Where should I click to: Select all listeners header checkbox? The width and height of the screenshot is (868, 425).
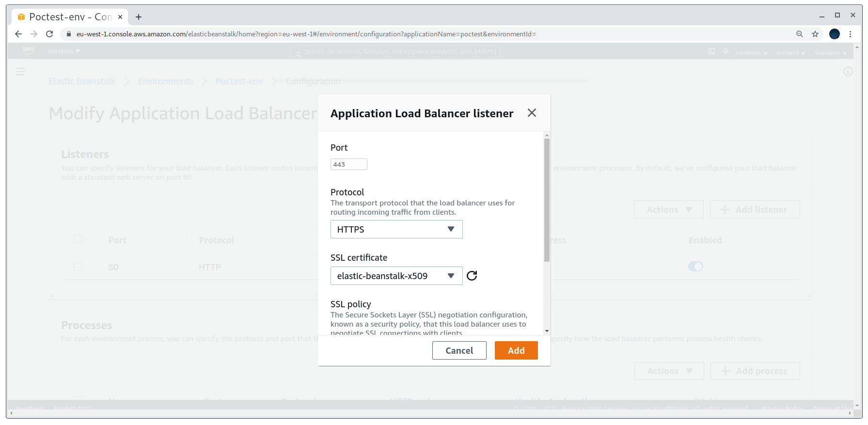(x=78, y=239)
